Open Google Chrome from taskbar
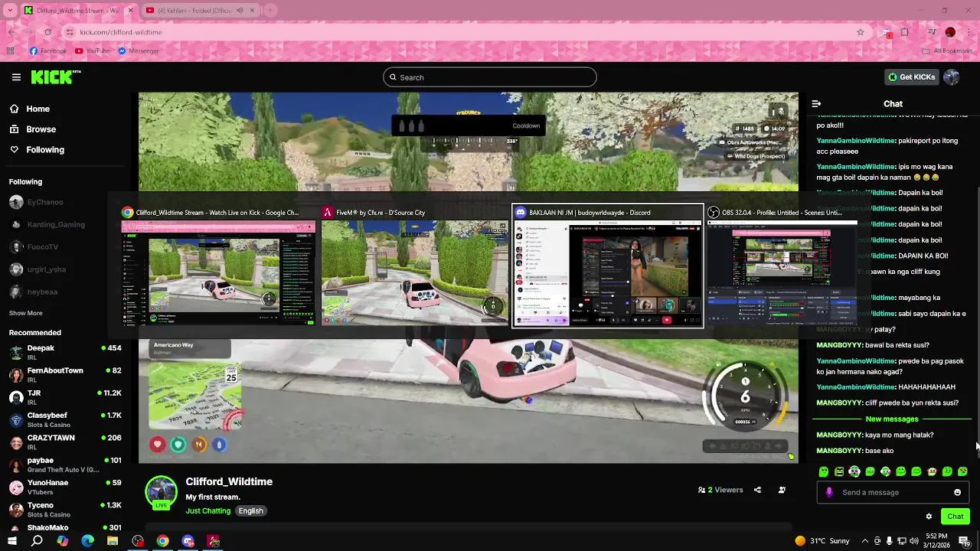Image resolution: width=980 pixels, height=551 pixels. tap(162, 541)
